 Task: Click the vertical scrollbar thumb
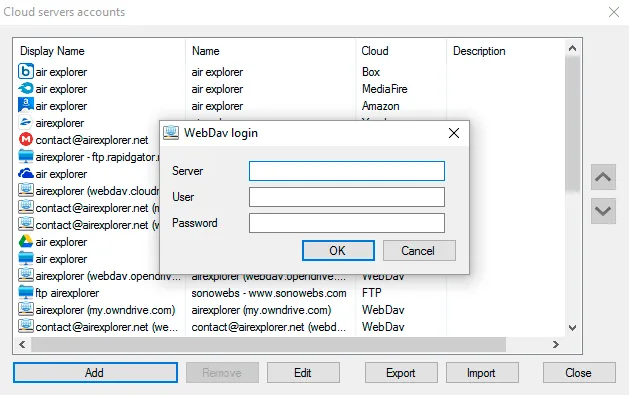pyautogui.click(x=572, y=124)
